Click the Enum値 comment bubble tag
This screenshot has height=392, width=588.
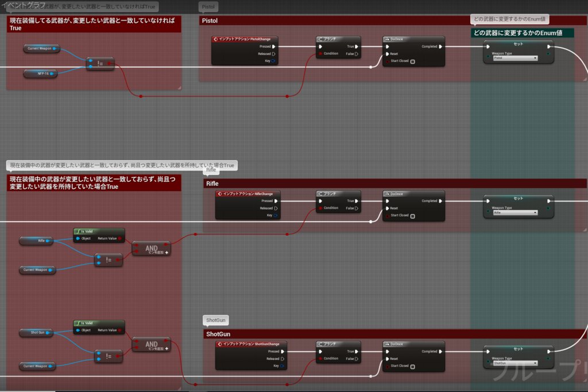tap(510, 19)
